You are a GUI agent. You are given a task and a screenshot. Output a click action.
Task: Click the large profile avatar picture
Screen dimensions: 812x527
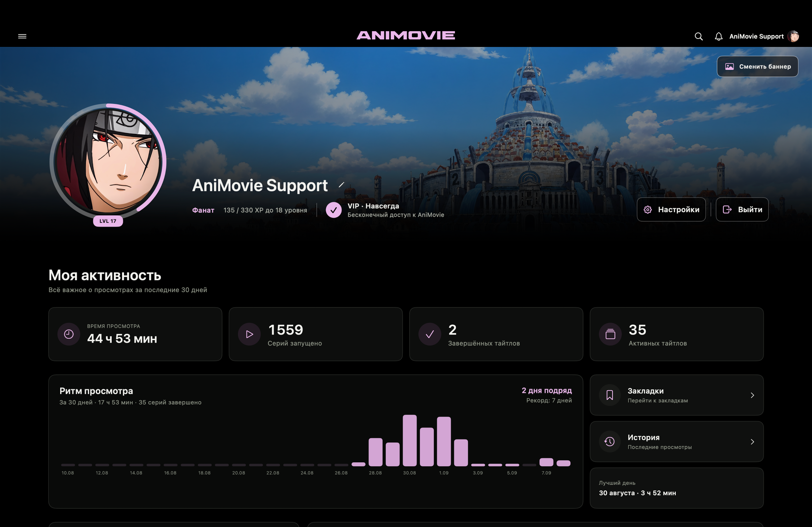pyautogui.click(x=108, y=161)
